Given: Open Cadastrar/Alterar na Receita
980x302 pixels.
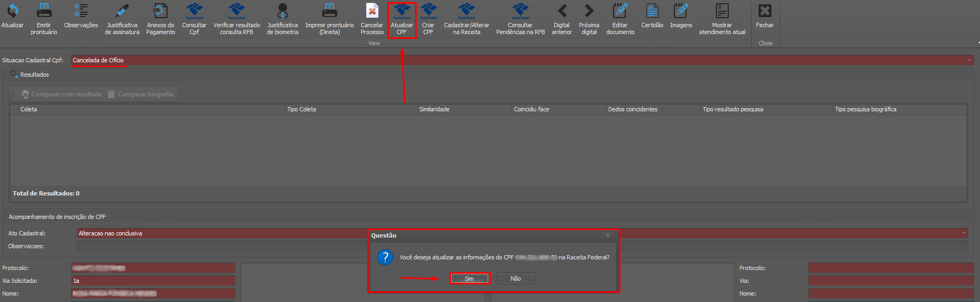Looking at the screenshot, I should click(x=467, y=19).
